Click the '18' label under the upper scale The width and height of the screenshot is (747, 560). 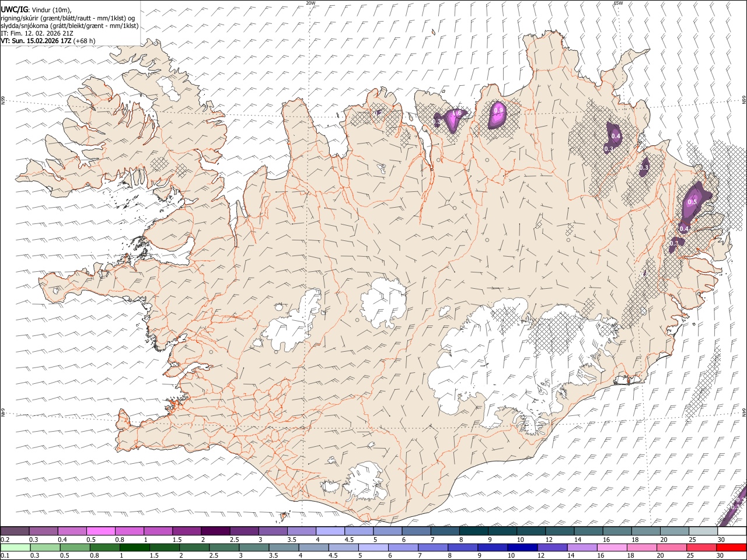click(x=635, y=540)
